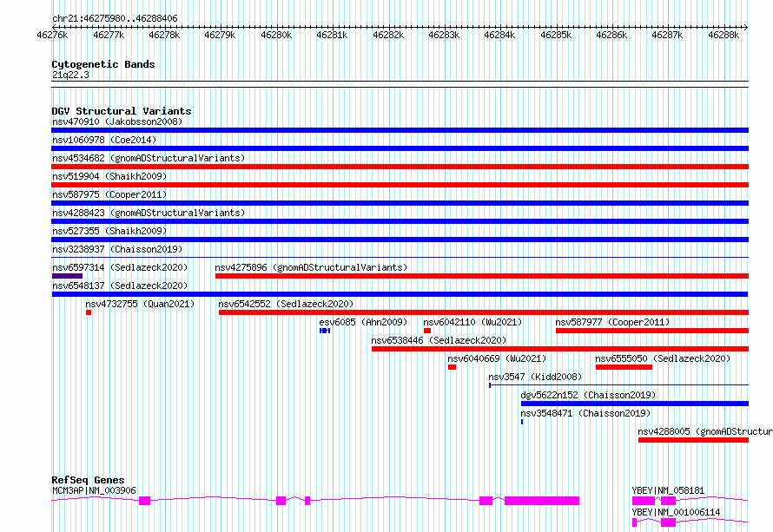773x532 pixels.
Task: Click the esv6085 (Ahn2009) label
Action: 363,322
